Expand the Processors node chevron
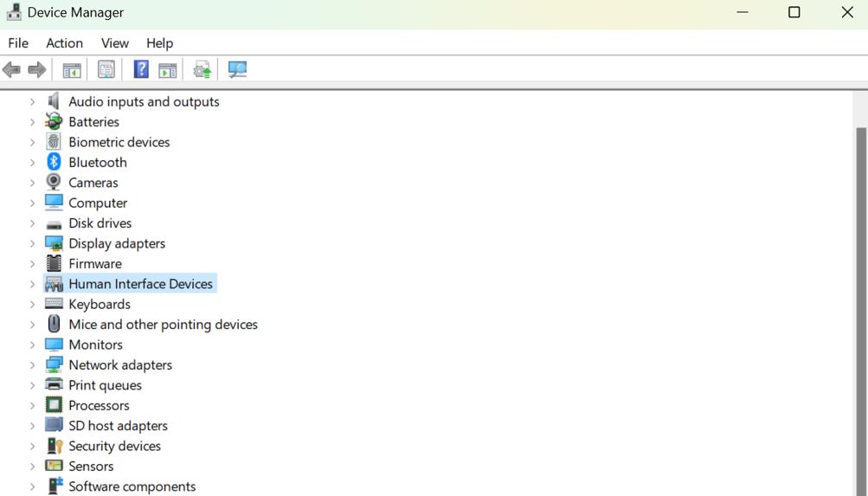 (33, 405)
